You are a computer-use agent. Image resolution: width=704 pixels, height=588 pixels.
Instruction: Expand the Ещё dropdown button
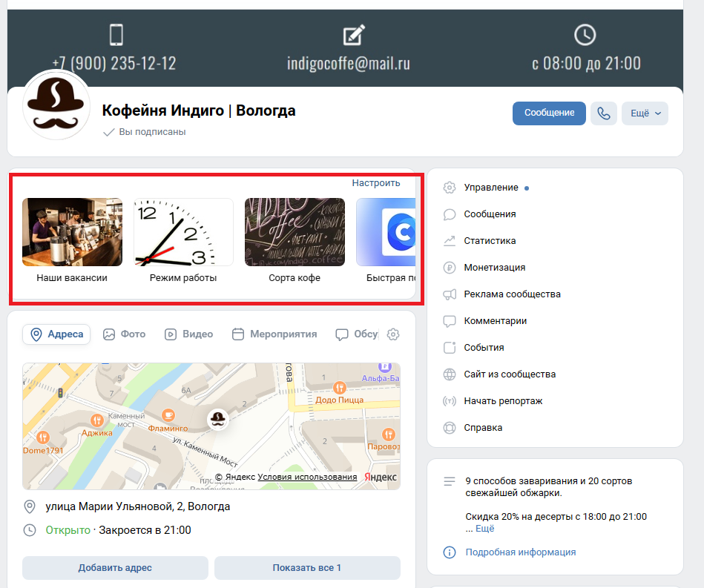645,113
